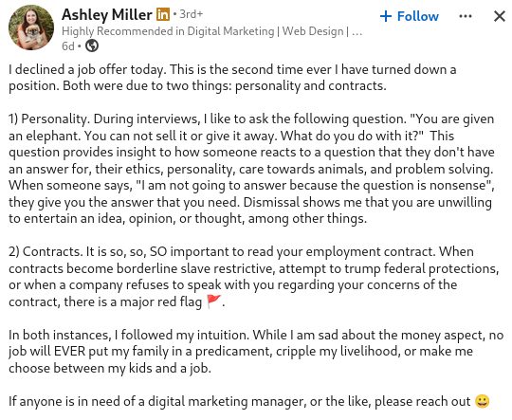Open Ashley Miller's profile photo
The width and height of the screenshot is (512, 420).
[x=31, y=27]
